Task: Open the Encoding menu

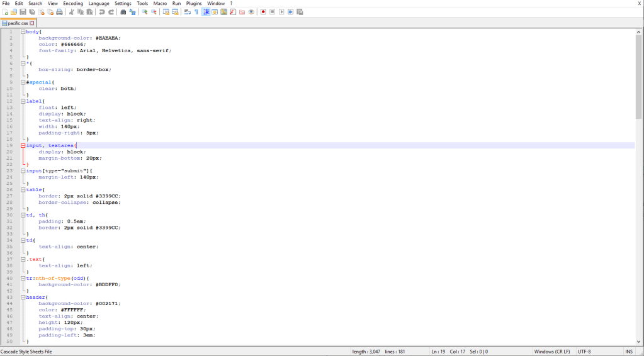Action: [x=72, y=4]
